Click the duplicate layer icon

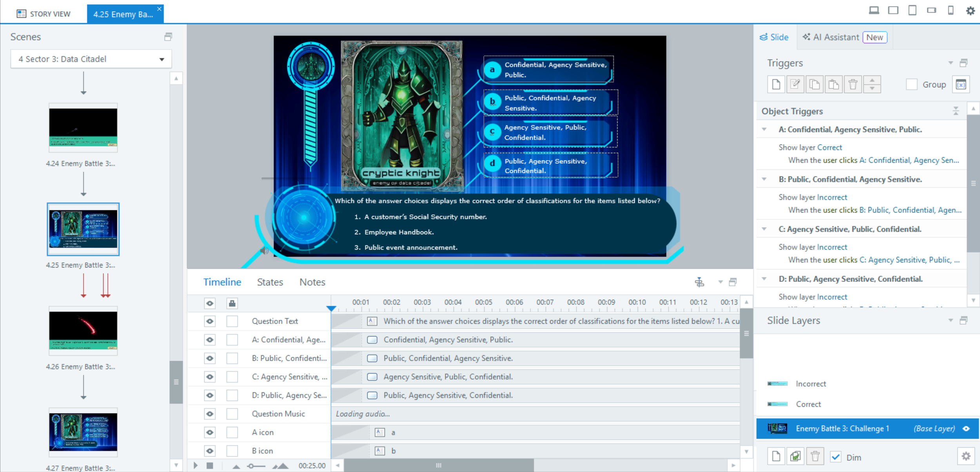point(795,456)
